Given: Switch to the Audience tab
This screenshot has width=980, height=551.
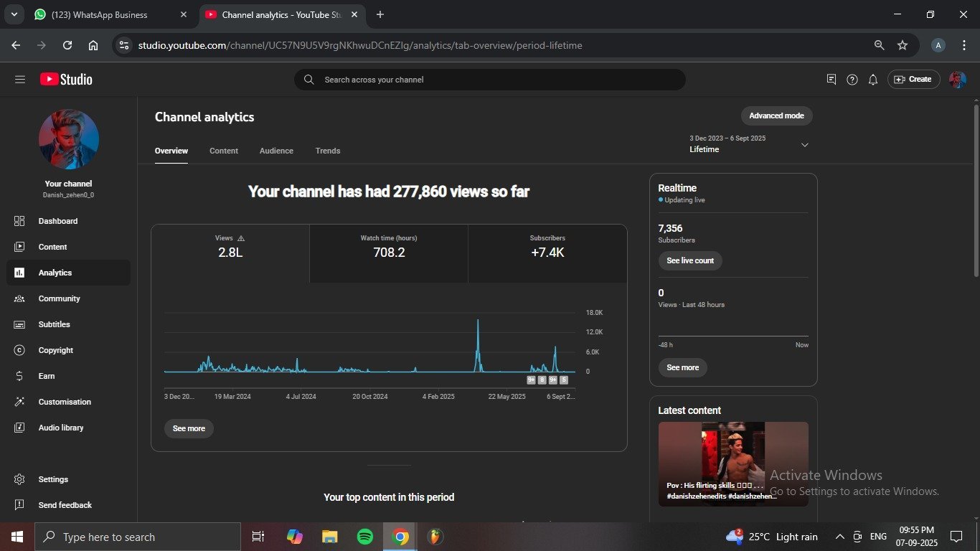Looking at the screenshot, I should click(276, 151).
